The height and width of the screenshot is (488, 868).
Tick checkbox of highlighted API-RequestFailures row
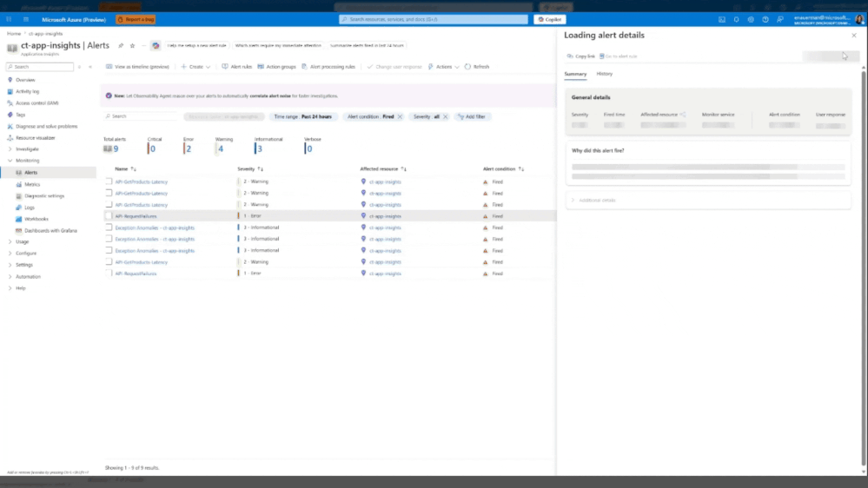(109, 216)
